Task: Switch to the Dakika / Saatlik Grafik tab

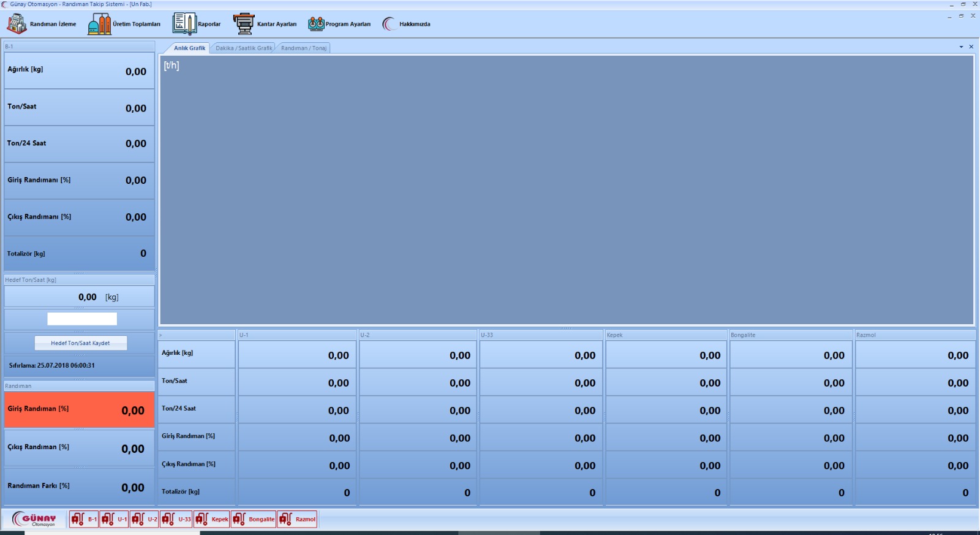Action: pos(243,48)
